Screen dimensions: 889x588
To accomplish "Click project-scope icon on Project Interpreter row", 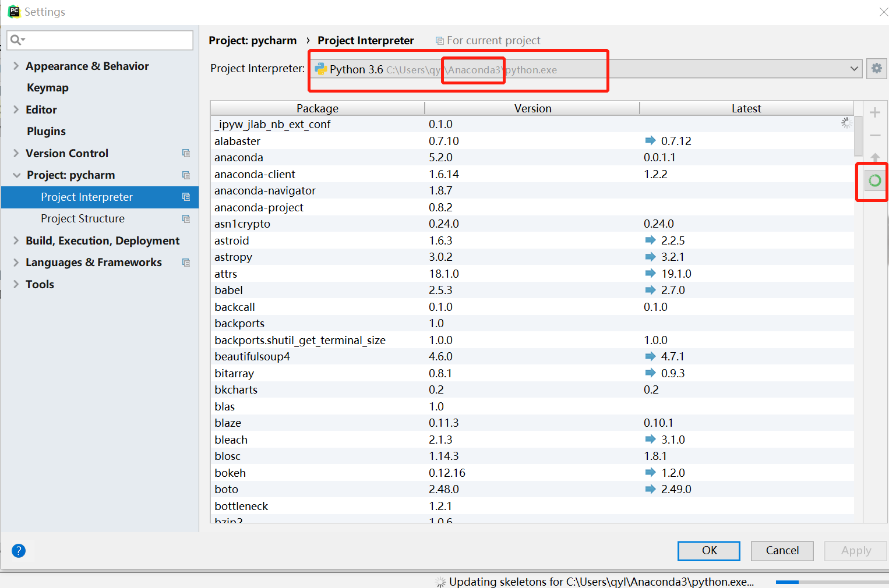I will pyautogui.click(x=186, y=197).
